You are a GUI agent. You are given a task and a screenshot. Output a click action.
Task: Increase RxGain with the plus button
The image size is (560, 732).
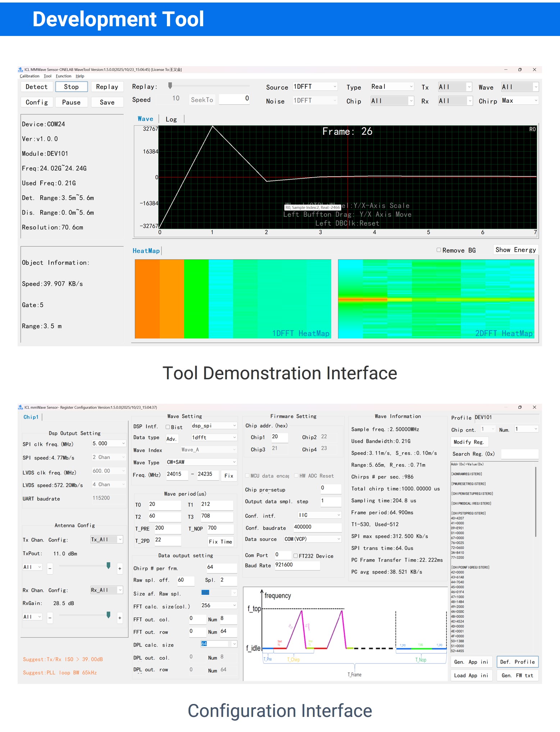point(120,618)
